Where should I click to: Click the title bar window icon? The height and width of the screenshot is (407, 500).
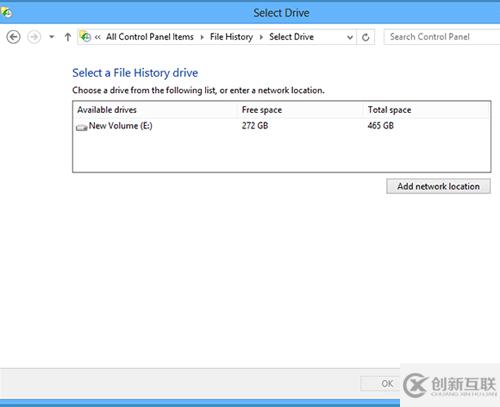(6, 13)
